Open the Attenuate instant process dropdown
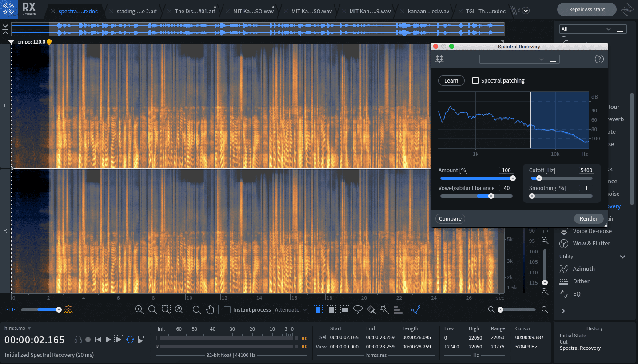The image size is (638, 364). (291, 309)
